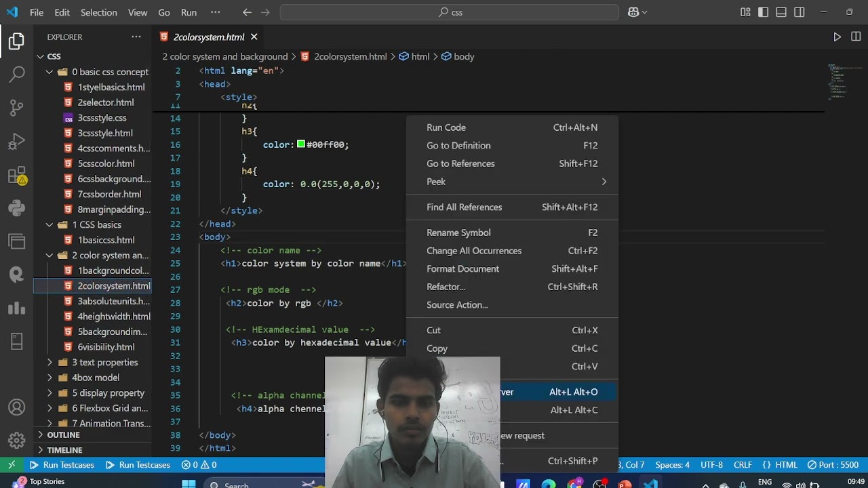Click the command center search box

tap(449, 12)
